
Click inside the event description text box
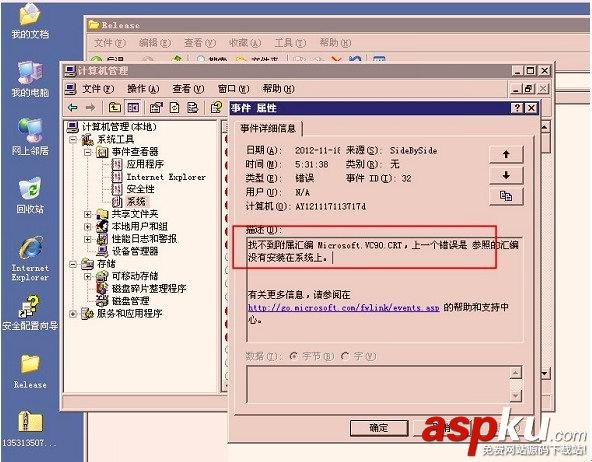[x=384, y=289]
